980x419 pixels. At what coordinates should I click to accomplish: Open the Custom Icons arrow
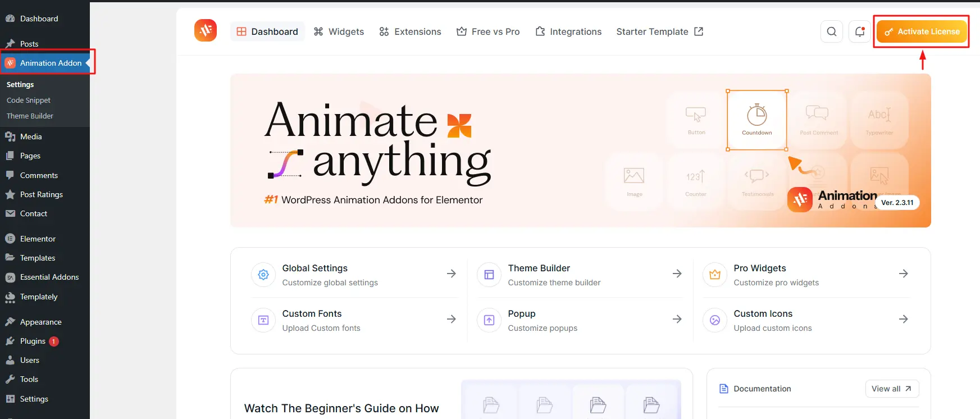coord(904,319)
